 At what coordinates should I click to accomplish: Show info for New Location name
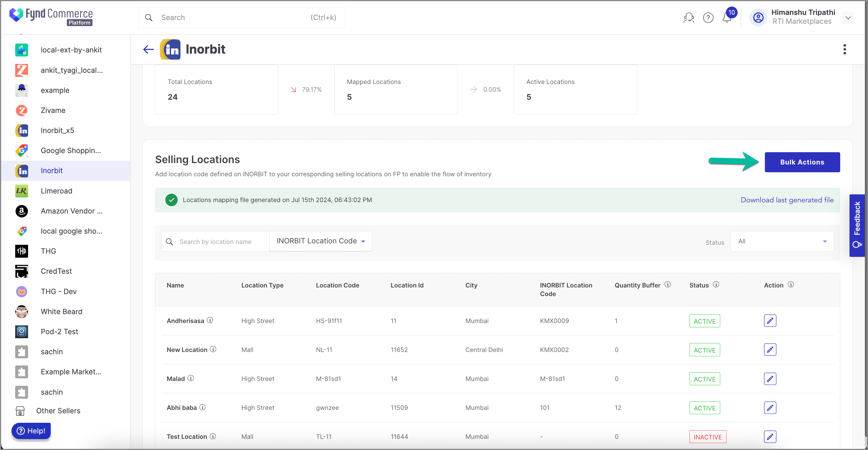pyautogui.click(x=213, y=349)
